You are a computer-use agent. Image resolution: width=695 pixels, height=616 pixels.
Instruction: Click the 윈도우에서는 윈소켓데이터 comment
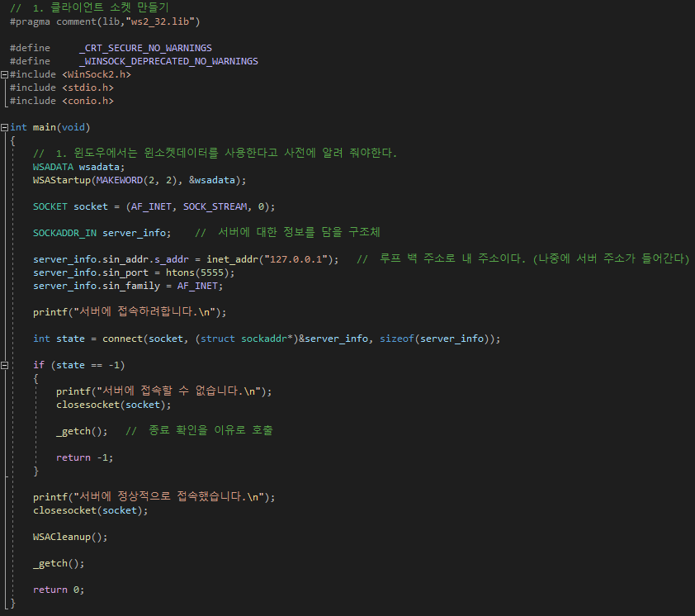pos(215,154)
